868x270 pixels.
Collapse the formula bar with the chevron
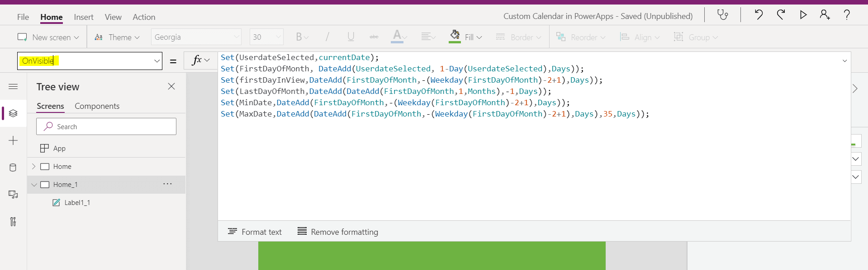pos(844,61)
